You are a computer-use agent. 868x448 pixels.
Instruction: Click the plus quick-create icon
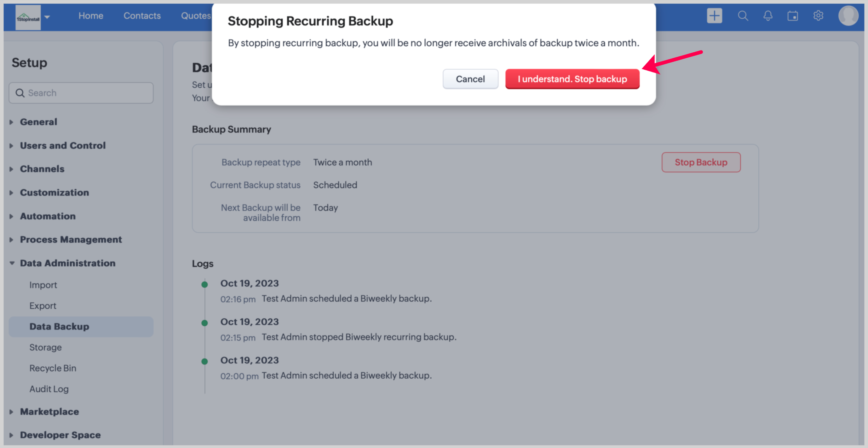tap(714, 16)
